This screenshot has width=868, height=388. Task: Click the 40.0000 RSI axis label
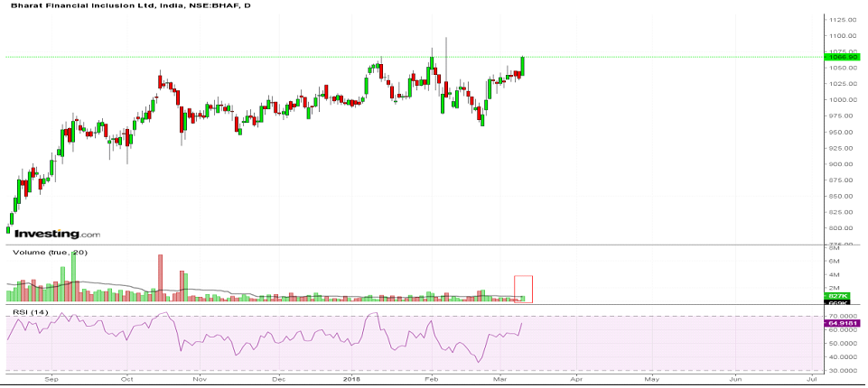843,357
